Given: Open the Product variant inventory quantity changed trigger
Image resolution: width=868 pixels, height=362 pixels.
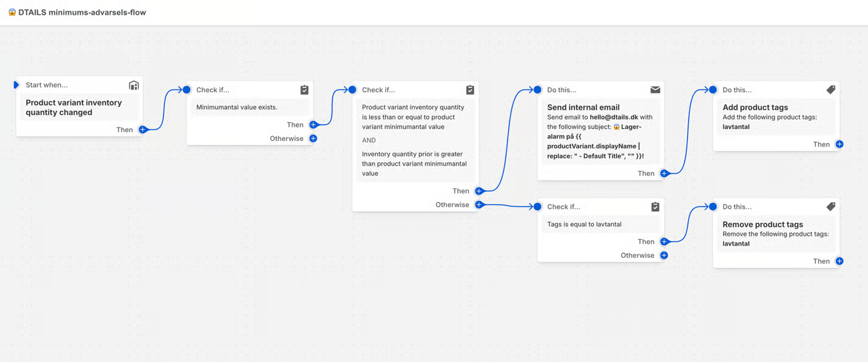Looking at the screenshot, I should (73, 108).
